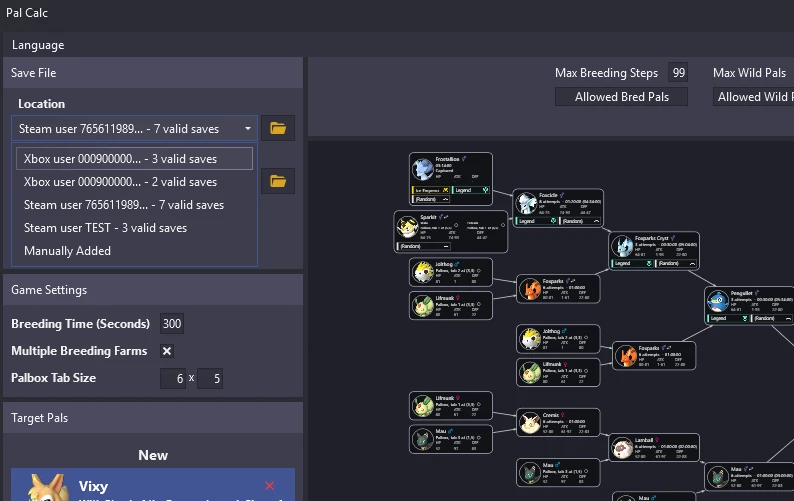Click the gender icon beside Penguilet name
The height and width of the screenshot is (501, 794).
[757, 293]
